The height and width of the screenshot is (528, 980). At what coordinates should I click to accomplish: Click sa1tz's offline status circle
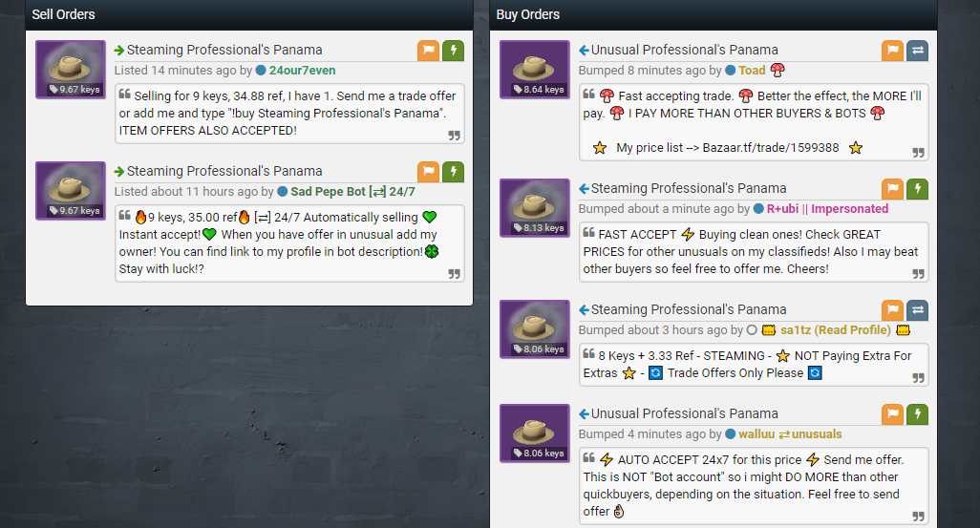click(x=752, y=330)
